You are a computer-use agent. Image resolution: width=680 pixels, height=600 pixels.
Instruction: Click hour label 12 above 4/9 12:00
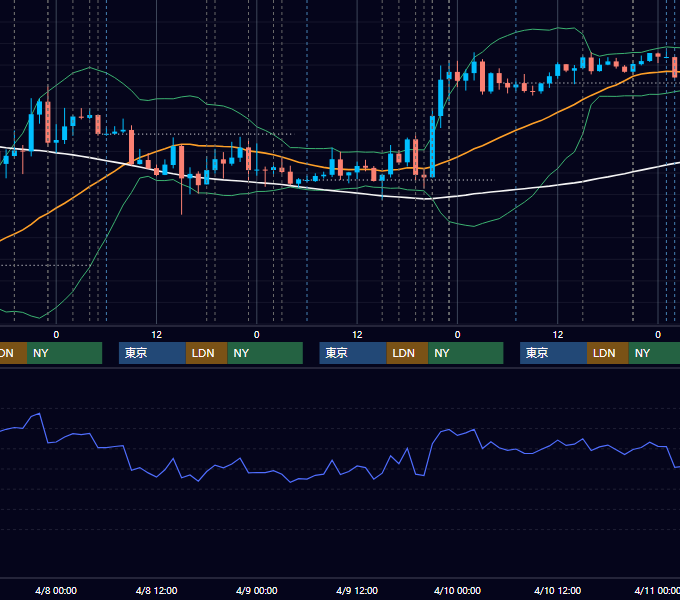(357, 335)
